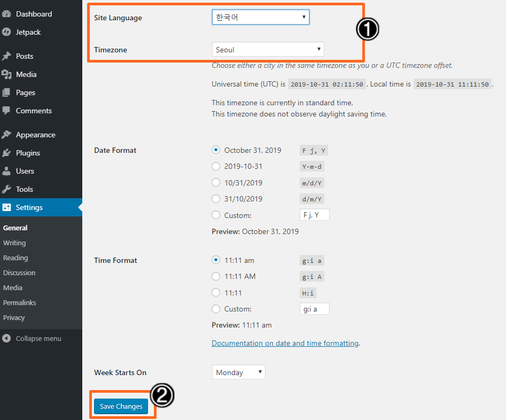Click the Users person icon
The image size is (506, 420).
pyautogui.click(x=6, y=171)
